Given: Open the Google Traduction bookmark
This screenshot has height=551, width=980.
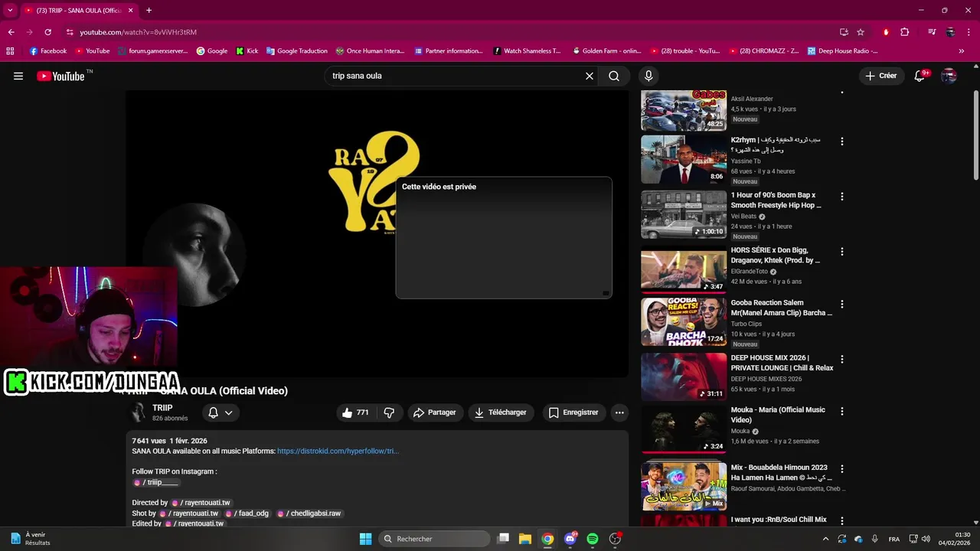Looking at the screenshot, I should click(297, 51).
